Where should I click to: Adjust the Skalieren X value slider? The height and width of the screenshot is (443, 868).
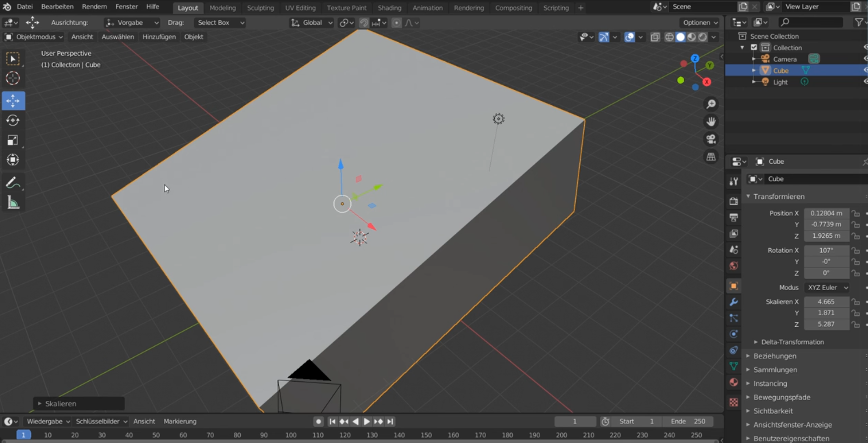(826, 301)
